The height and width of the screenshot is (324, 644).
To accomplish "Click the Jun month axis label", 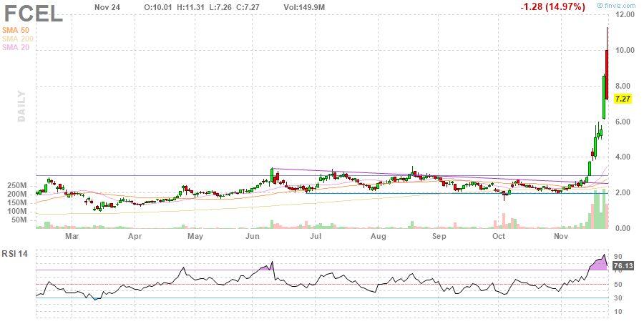I will coord(252,236).
